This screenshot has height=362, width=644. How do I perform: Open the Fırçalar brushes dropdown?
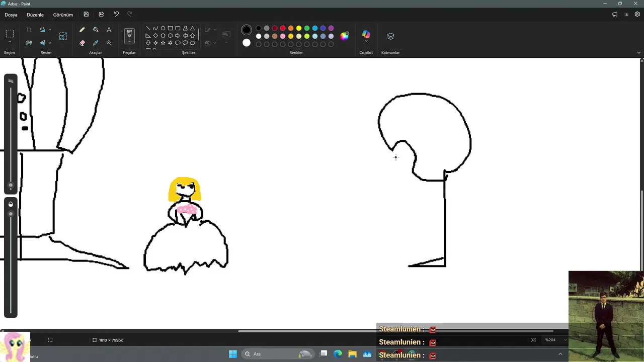pos(129,42)
